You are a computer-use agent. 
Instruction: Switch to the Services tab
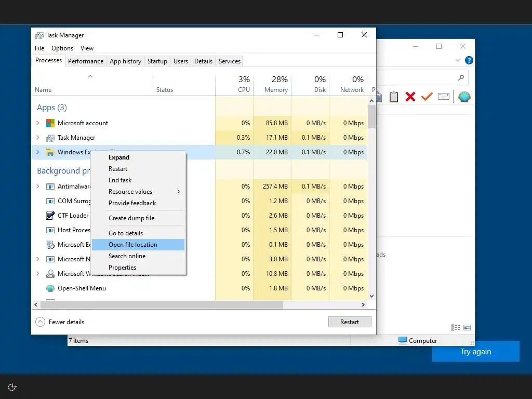[x=229, y=61]
